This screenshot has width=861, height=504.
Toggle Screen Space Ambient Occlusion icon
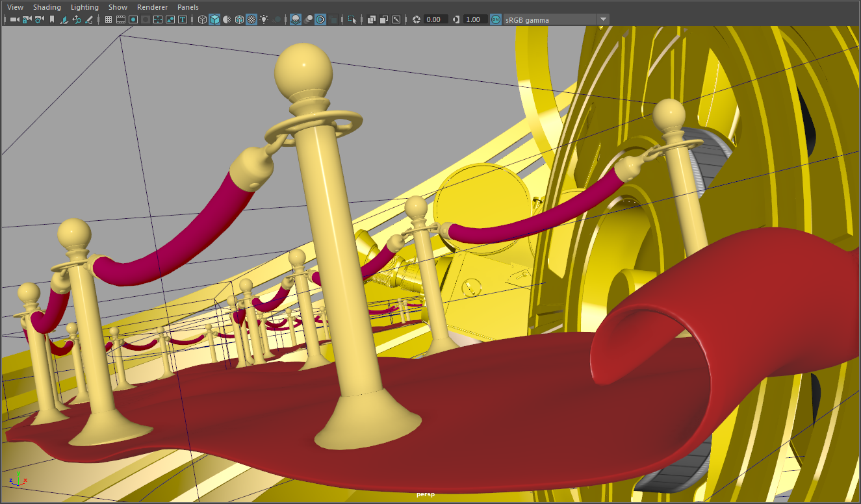pos(296,19)
